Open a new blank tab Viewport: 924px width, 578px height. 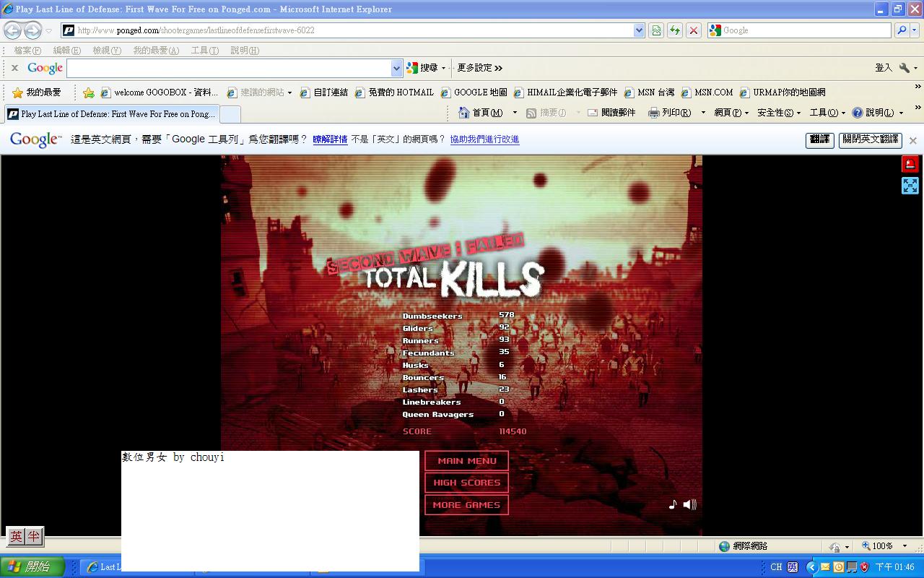click(230, 114)
